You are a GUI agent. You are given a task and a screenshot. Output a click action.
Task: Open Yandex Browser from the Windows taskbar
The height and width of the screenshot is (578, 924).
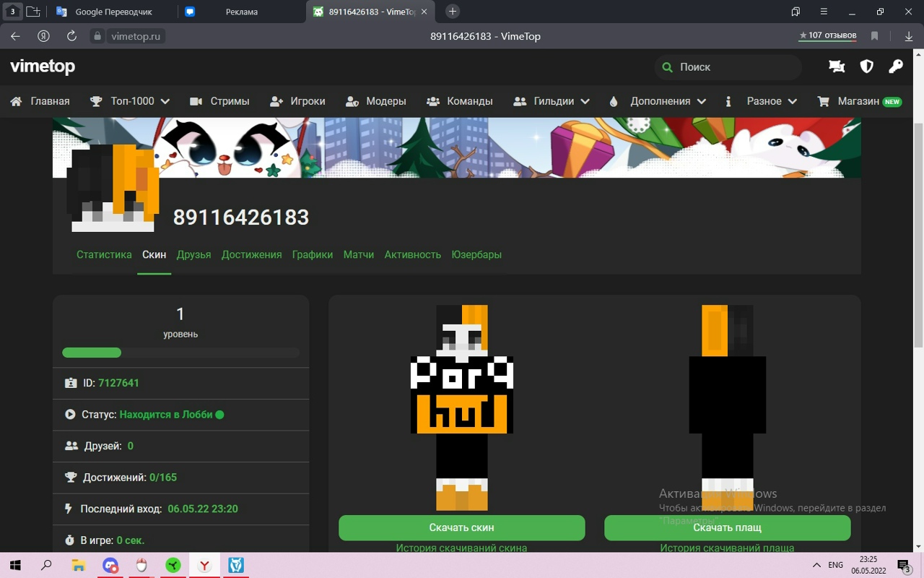click(x=204, y=565)
